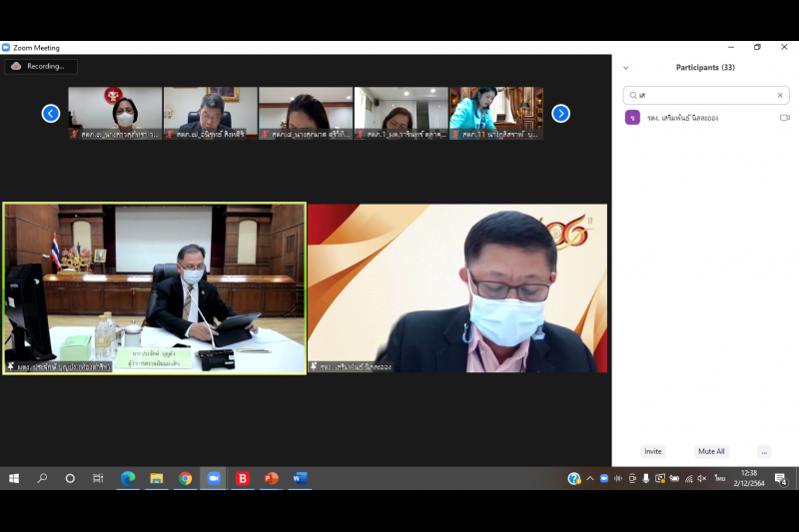
Task: Open the Windows Start menu
Action: click(14, 478)
